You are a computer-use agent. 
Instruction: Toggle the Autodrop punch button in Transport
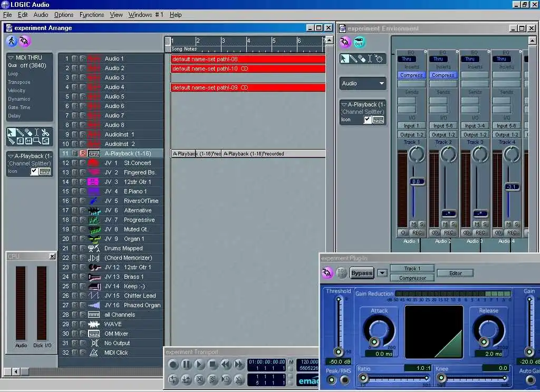186,379
